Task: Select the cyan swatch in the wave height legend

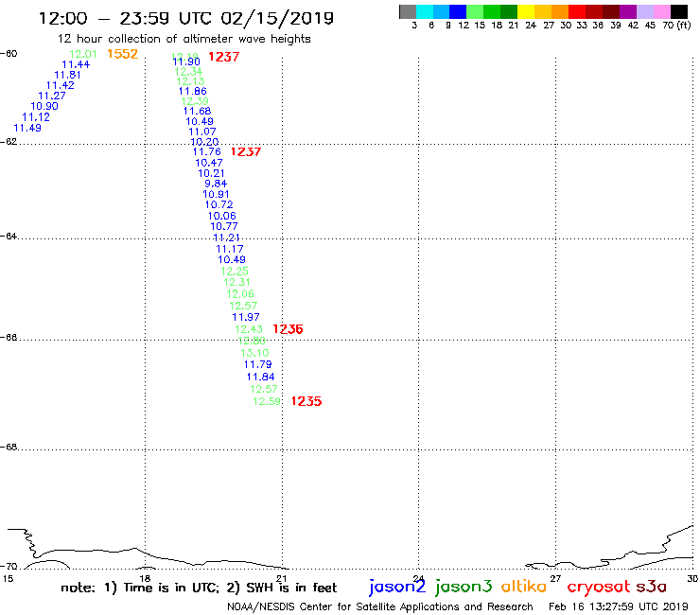Action: pyautogui.click(x=425, y=11)
